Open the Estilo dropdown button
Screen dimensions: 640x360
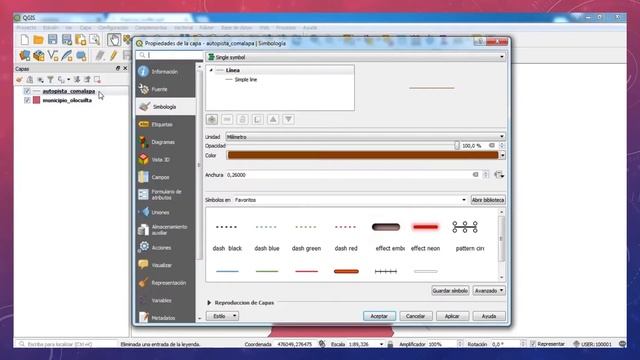click(222, 316)
